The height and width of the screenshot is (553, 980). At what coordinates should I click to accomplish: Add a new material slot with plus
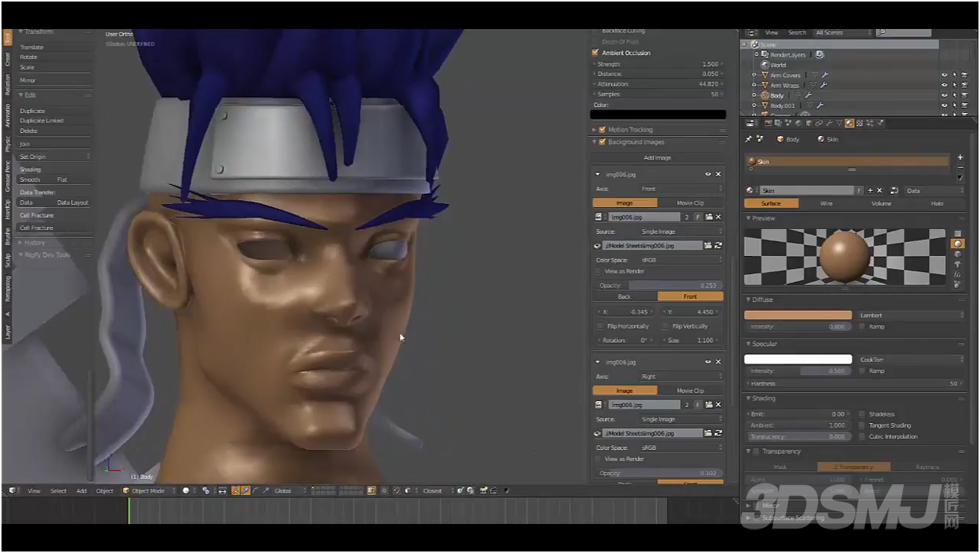pyautogui.click(x=959, y=157)
